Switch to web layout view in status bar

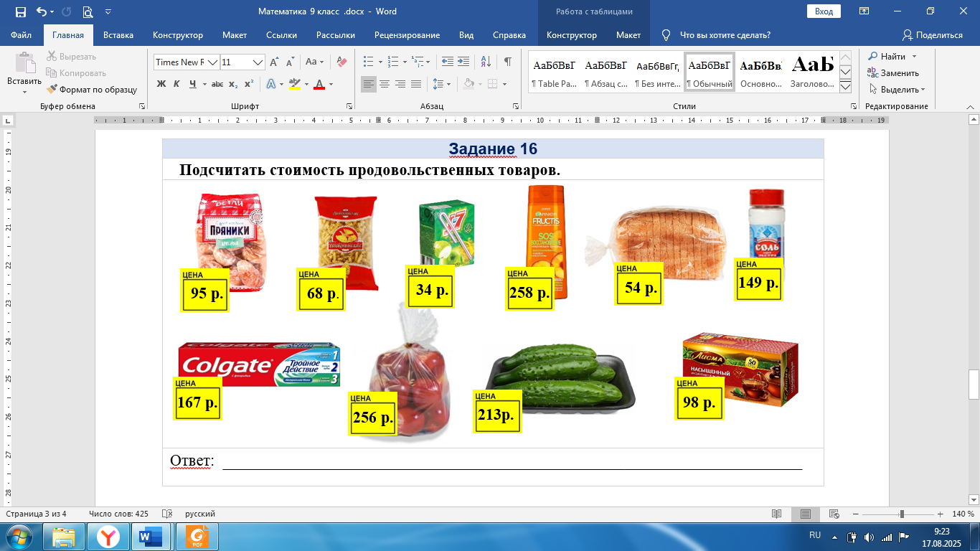pyautogui.click(x=834, y=514)
